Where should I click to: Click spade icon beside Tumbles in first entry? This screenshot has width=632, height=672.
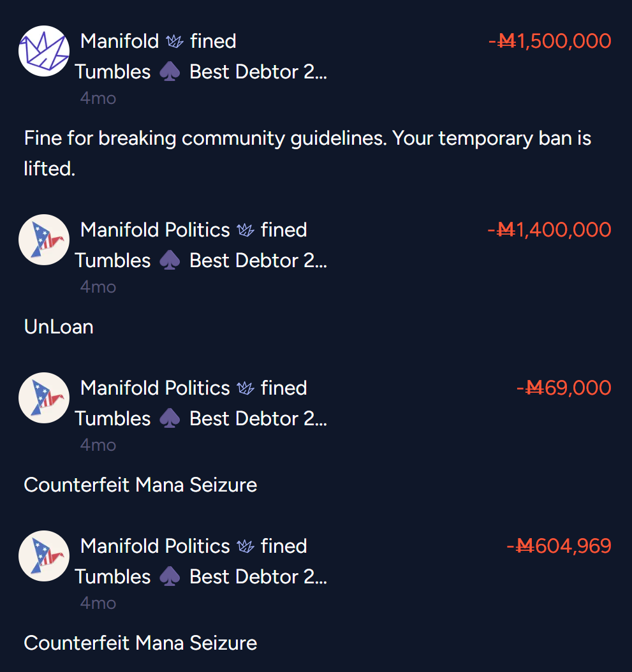[x=170, y=71]
